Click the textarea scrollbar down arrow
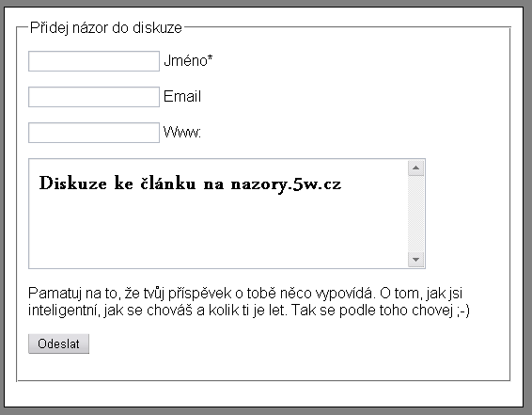 pos(416,260)
